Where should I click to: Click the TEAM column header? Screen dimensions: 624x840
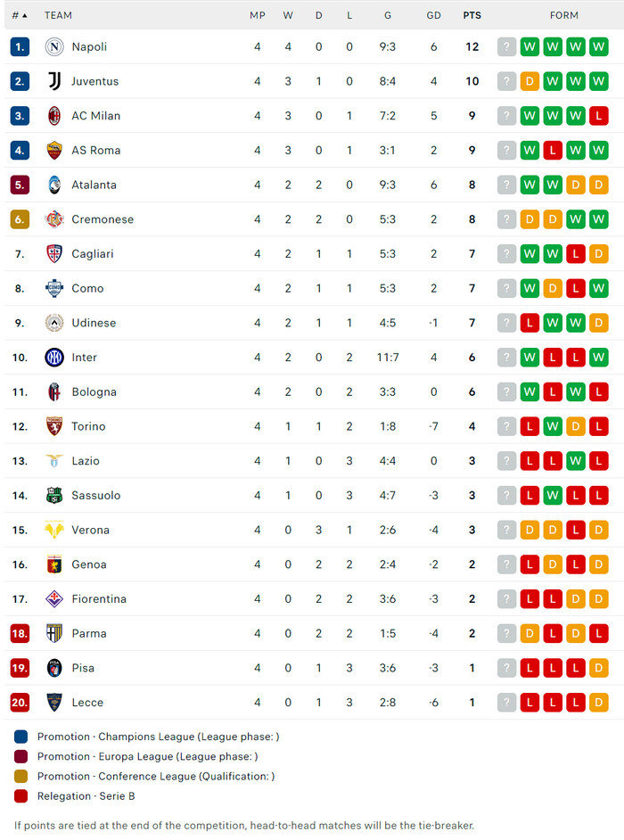59,15
